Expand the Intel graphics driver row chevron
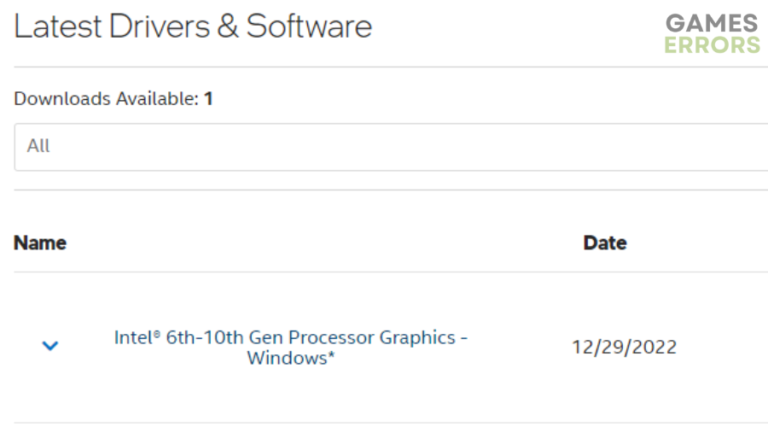768x427 pixels. click(x=50, y=346)
